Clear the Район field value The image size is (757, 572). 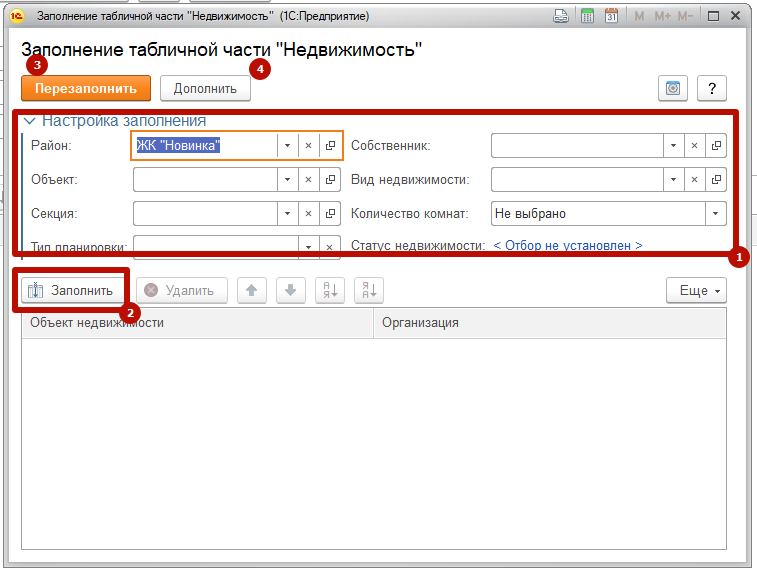coord(308,146)
